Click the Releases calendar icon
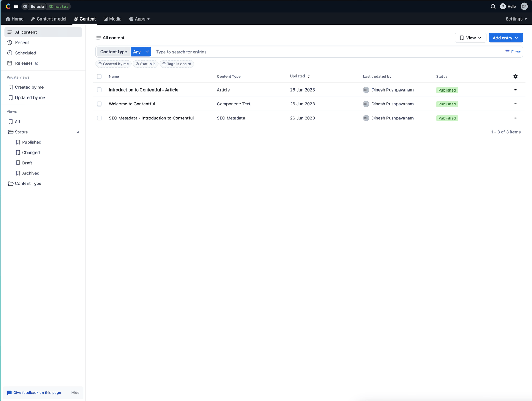This screenshot has width=532, height=401. pyautogui.click(x=10, y=63)
